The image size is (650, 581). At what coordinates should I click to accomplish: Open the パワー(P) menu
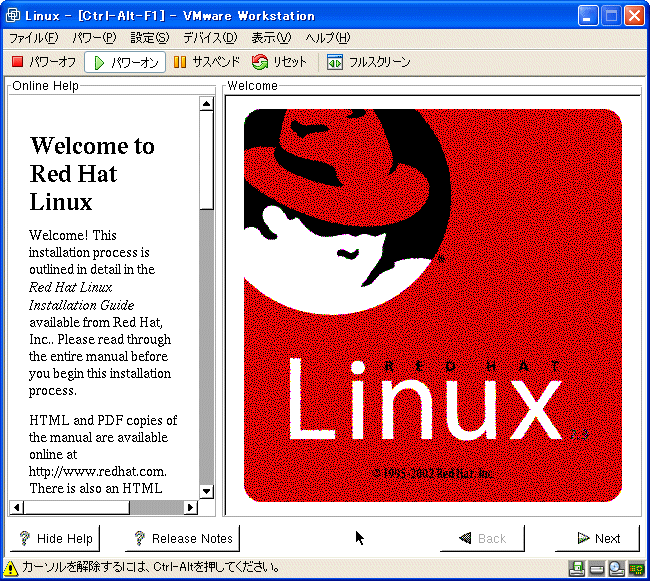tap(94, 38)
